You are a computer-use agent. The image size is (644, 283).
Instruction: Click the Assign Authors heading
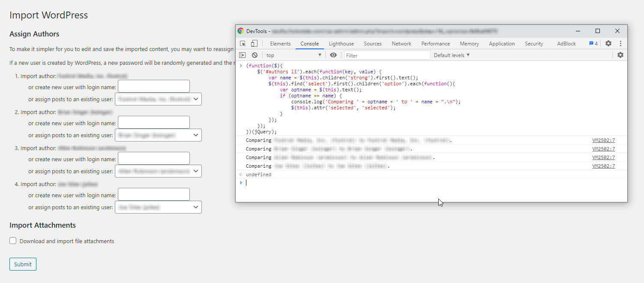[x=34, y=34]
